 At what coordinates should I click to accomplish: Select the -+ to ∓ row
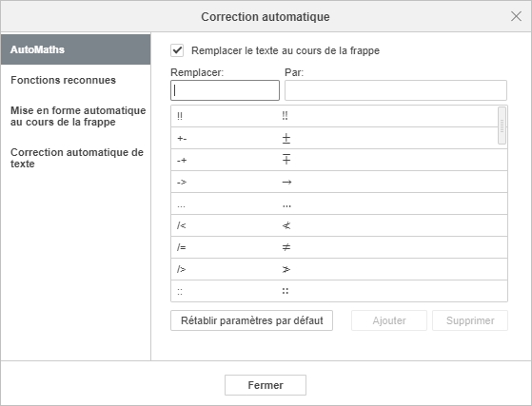340,160
